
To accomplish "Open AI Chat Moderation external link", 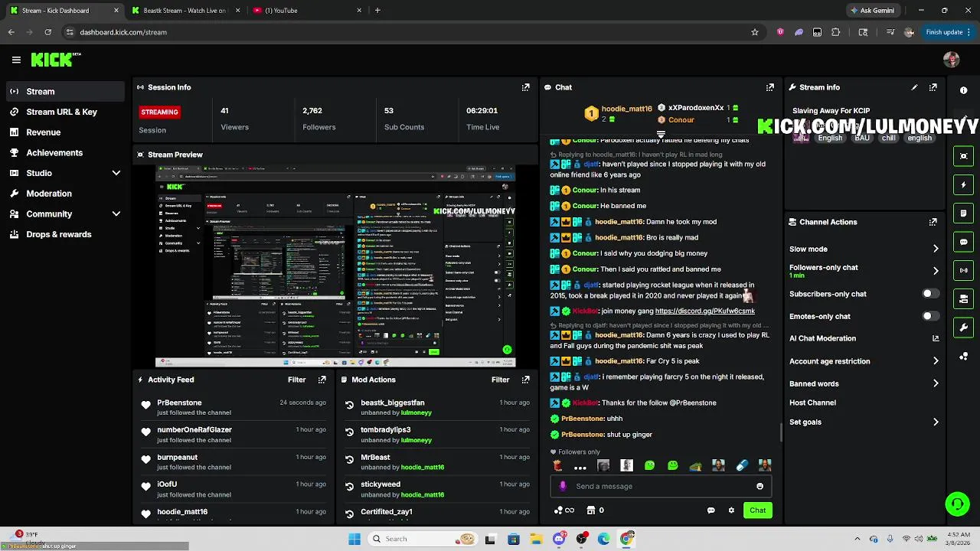I will point(936,338).
